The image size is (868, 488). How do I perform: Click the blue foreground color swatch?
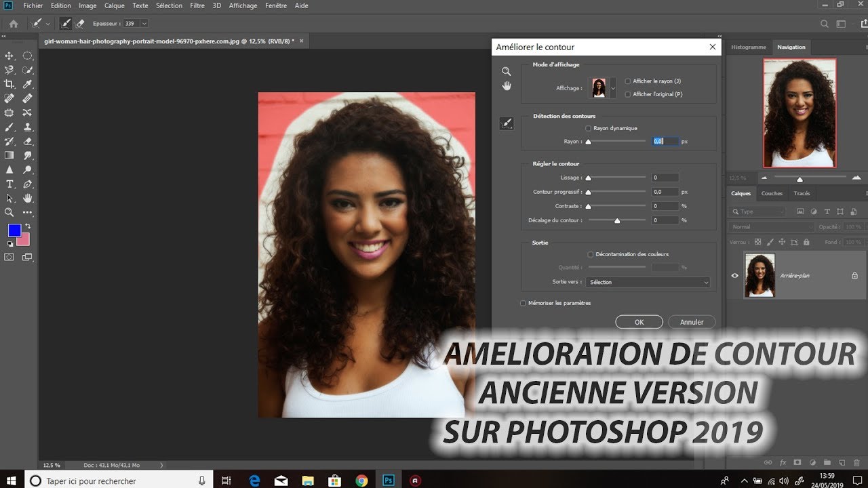14,230
